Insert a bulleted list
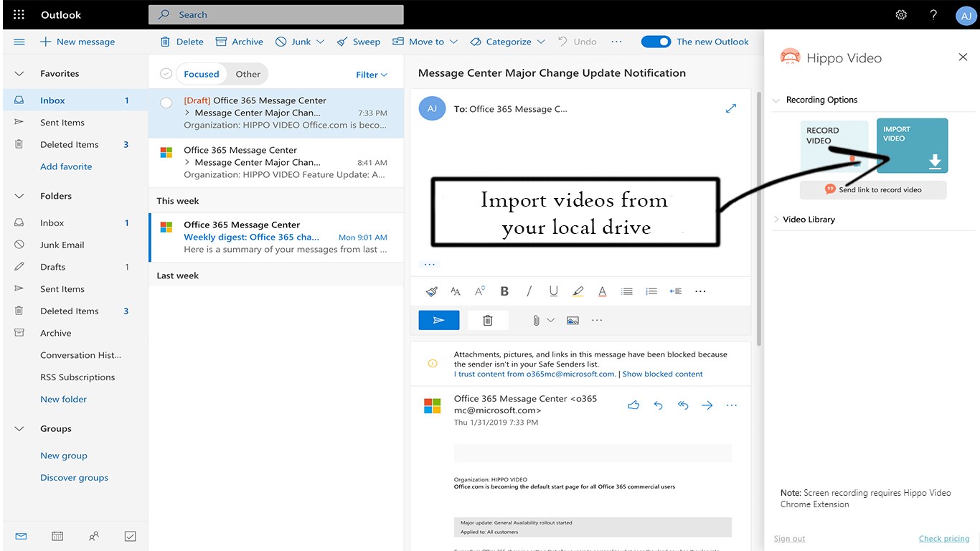 click(627, 291)
